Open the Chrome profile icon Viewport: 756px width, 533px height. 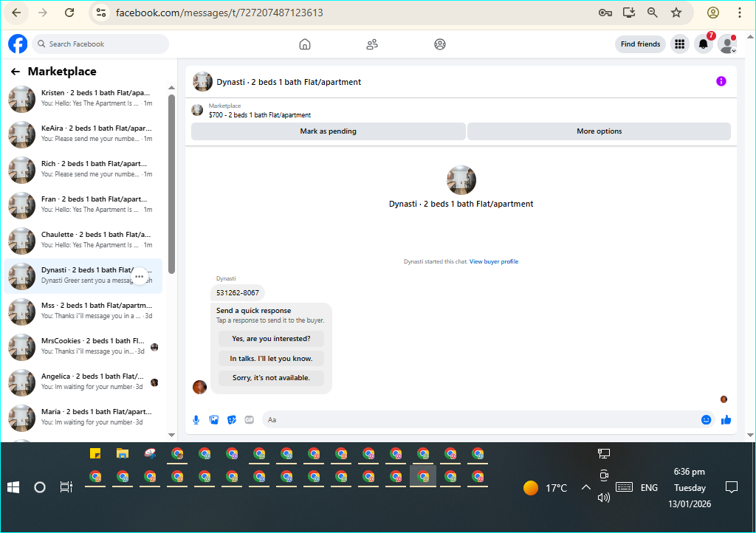point(713,13)
